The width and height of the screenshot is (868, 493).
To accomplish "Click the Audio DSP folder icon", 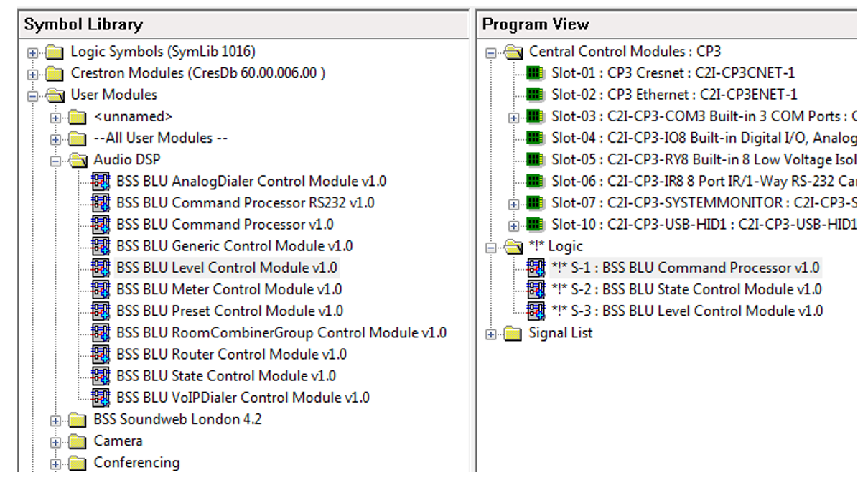I will (79, 159).
